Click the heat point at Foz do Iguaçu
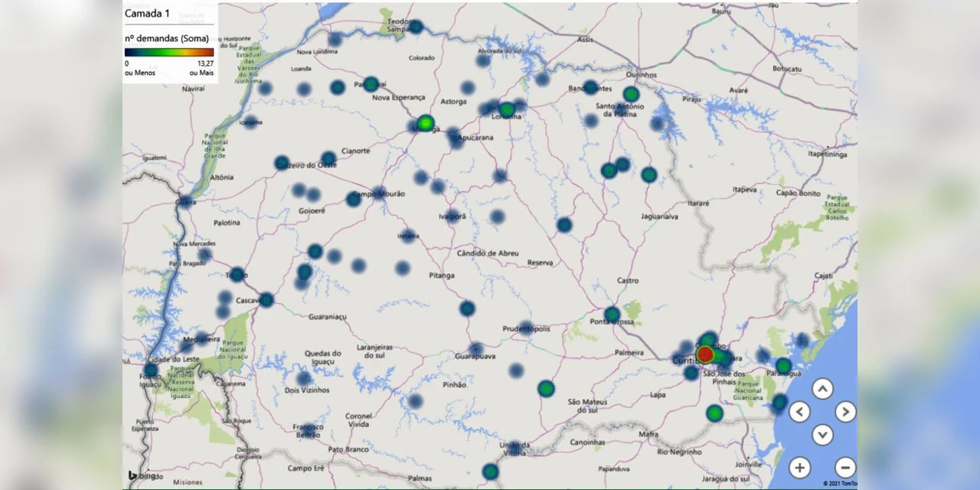The height and width of the screenshot is (490, 980). [151, 371]
